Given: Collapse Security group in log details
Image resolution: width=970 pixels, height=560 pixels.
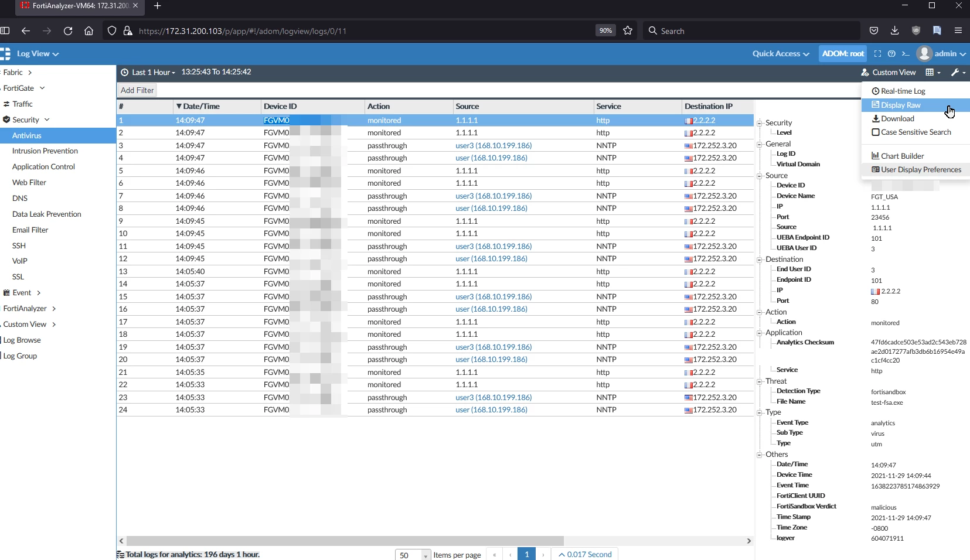Looking at the screenshot, I should click(760, 123).
